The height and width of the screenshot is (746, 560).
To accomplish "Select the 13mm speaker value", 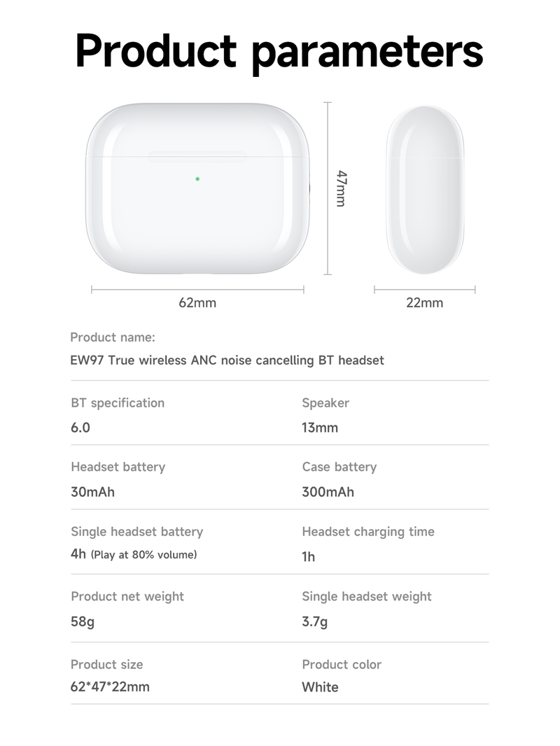I will click(319, 428).
